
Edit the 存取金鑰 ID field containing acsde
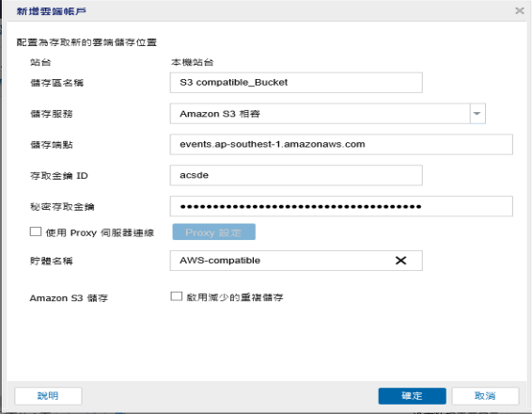click(296, 175)
